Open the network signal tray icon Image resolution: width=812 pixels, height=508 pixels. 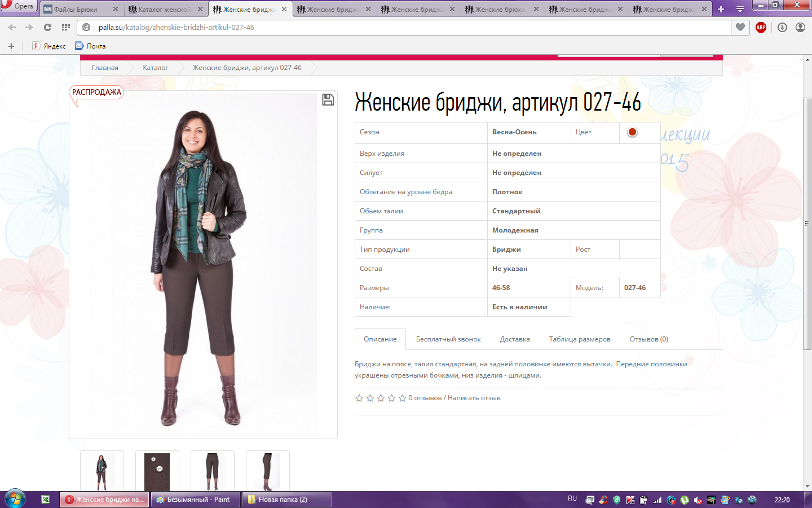(657, 500)
